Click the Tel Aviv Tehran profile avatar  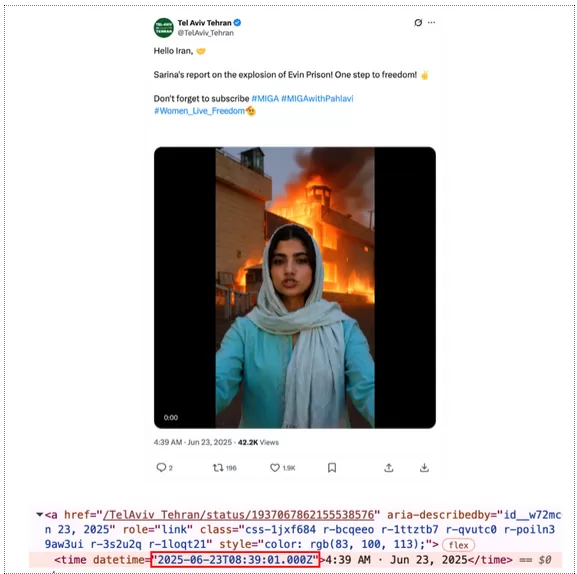163,28
